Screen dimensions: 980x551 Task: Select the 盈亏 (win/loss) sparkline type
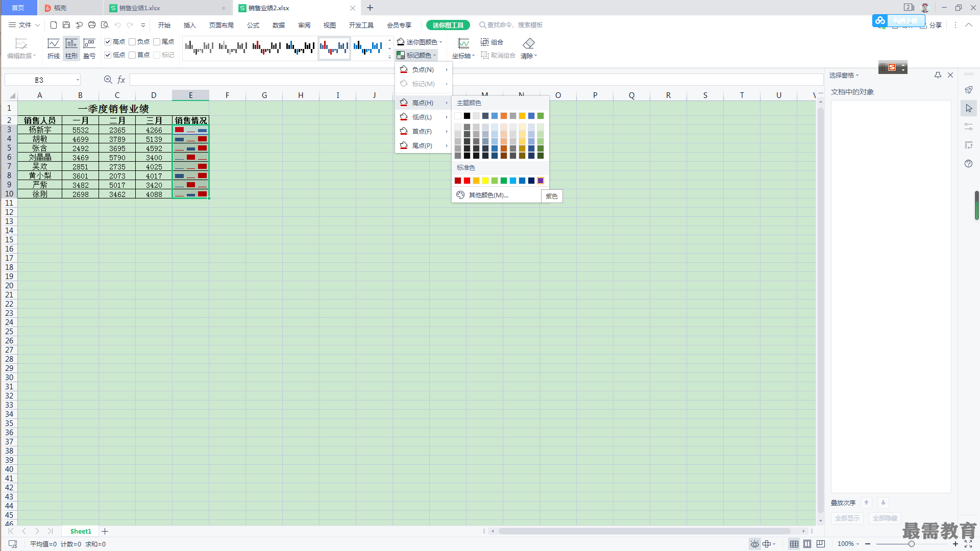(x=89, y=48)
